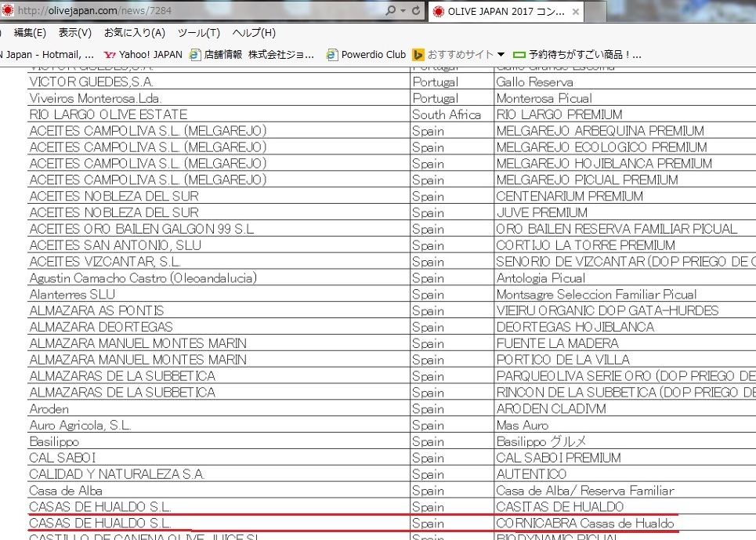Click the red favicon on the OLIVE JAPAN tab
This screenshot has height=540, width=756.
coord(438,12)
